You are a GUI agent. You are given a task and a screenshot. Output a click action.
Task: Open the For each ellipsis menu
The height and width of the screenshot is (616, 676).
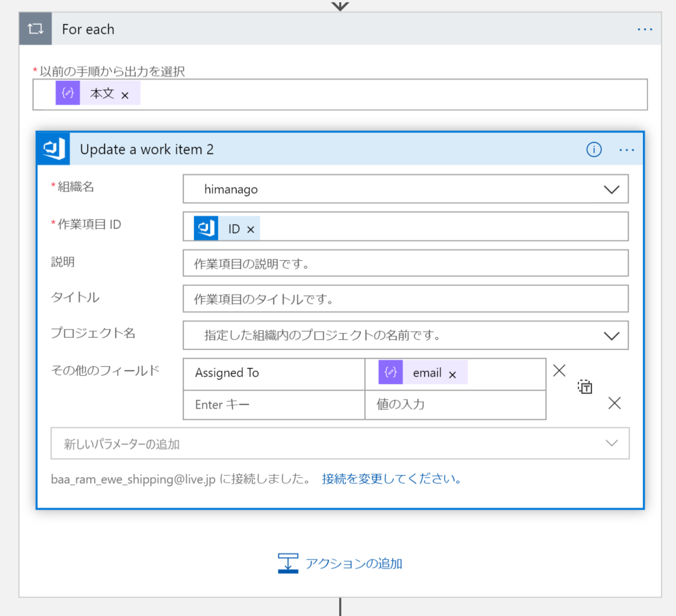pos(644,29)
